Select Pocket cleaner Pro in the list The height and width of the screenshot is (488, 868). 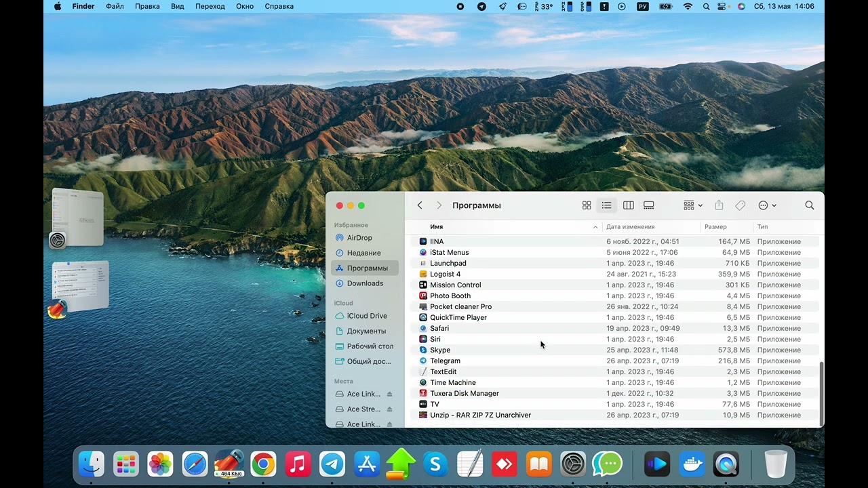pos(614,306)
